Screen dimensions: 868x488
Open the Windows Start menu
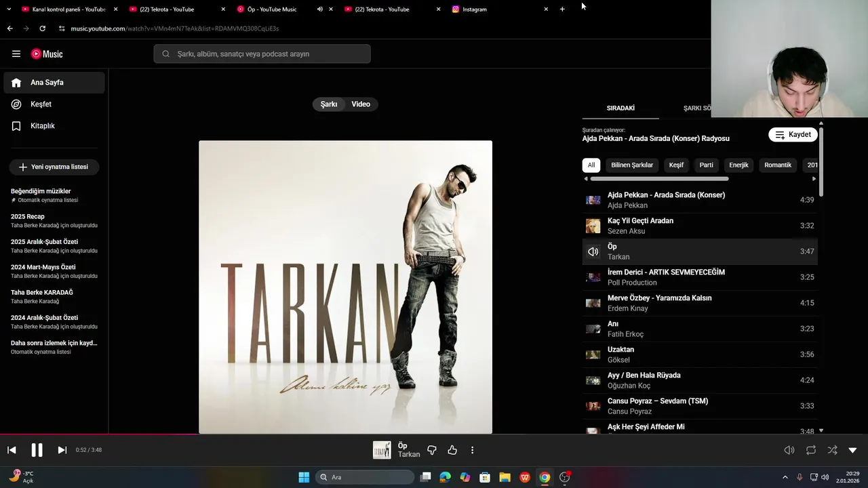[304, 477]
